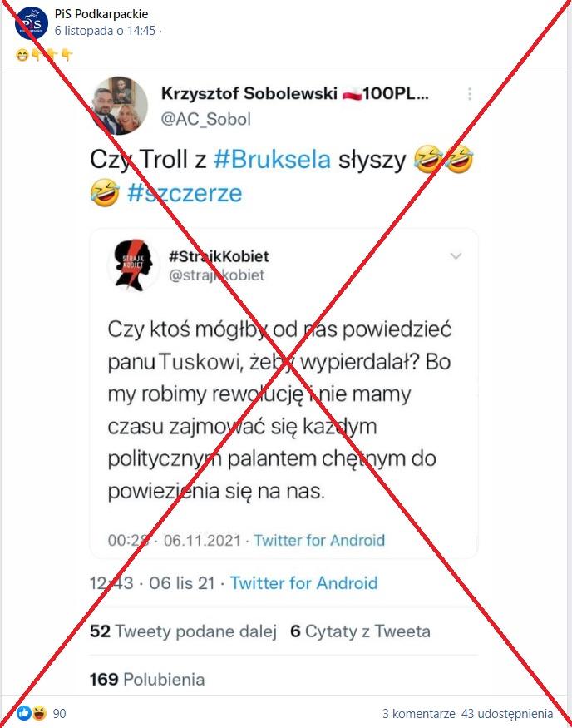This screenshot has width=572, height=728.
Task: Open the @AC_Sobol handle
Action: click(206, 119)
